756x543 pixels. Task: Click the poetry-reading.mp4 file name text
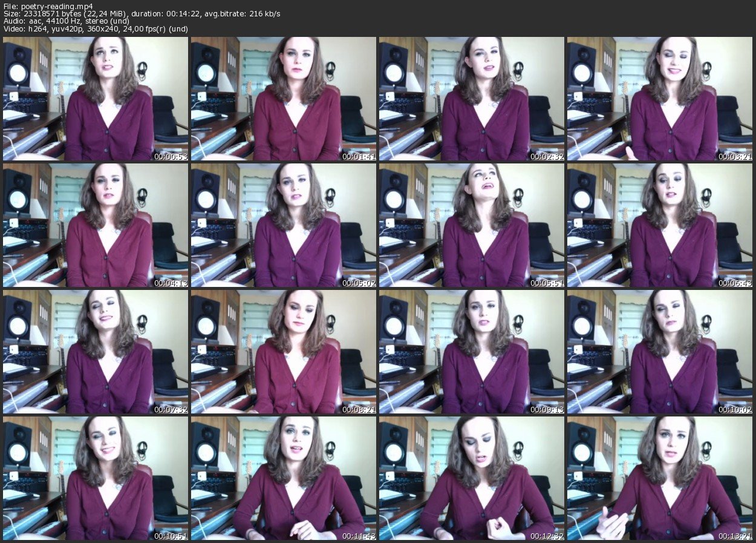tap(44, 6)
